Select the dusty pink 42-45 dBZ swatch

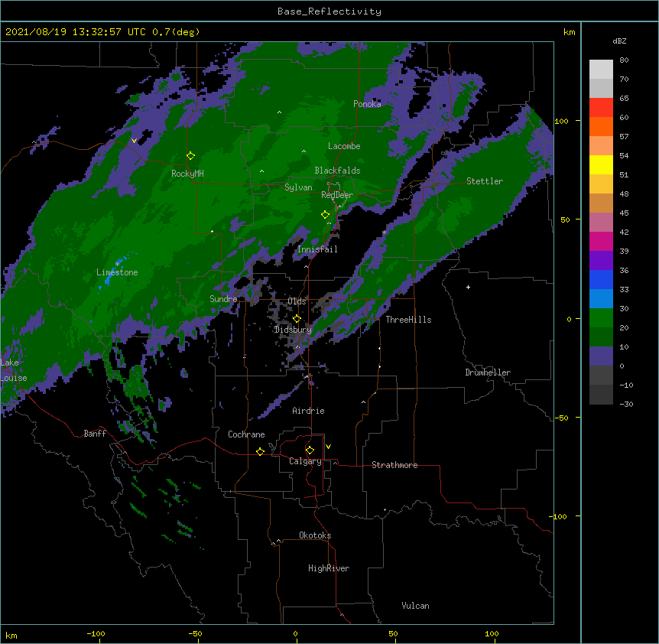(x=601, y=223)
